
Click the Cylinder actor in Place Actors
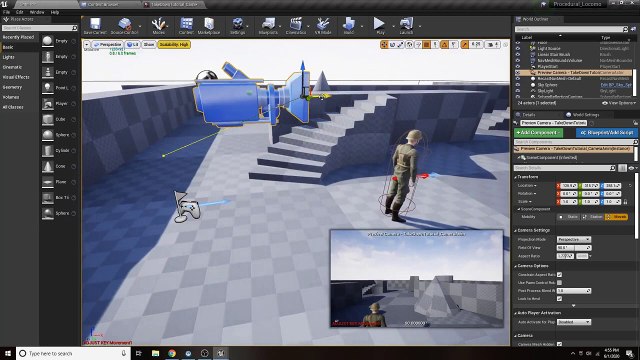[59, 151]
